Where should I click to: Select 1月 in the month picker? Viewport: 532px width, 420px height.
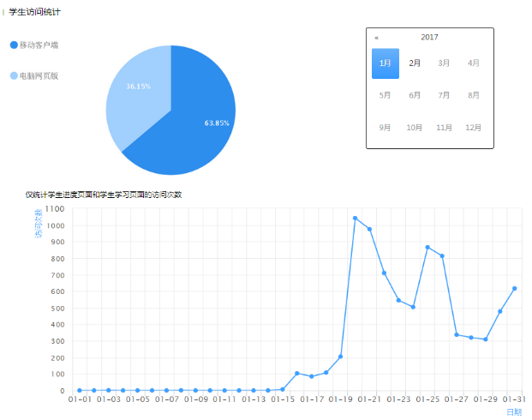386,63
